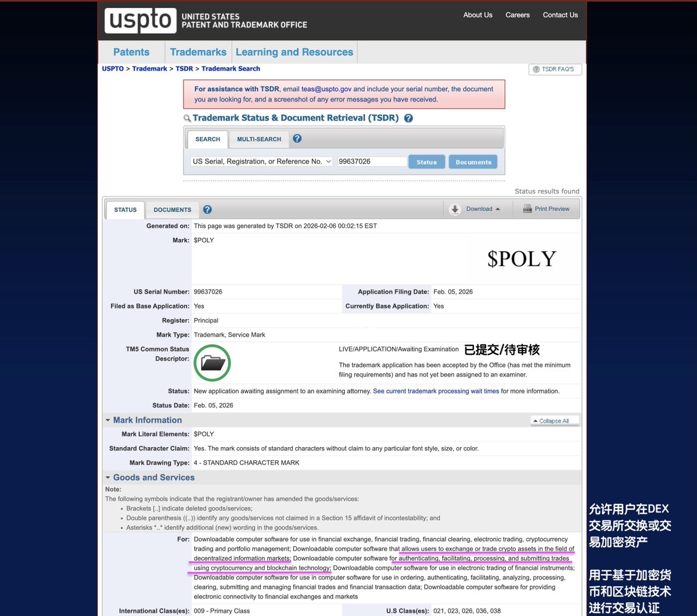Click Trademark Search breadcrumb link
Viewport: 697px width, 616px height.
coord(231,69)
